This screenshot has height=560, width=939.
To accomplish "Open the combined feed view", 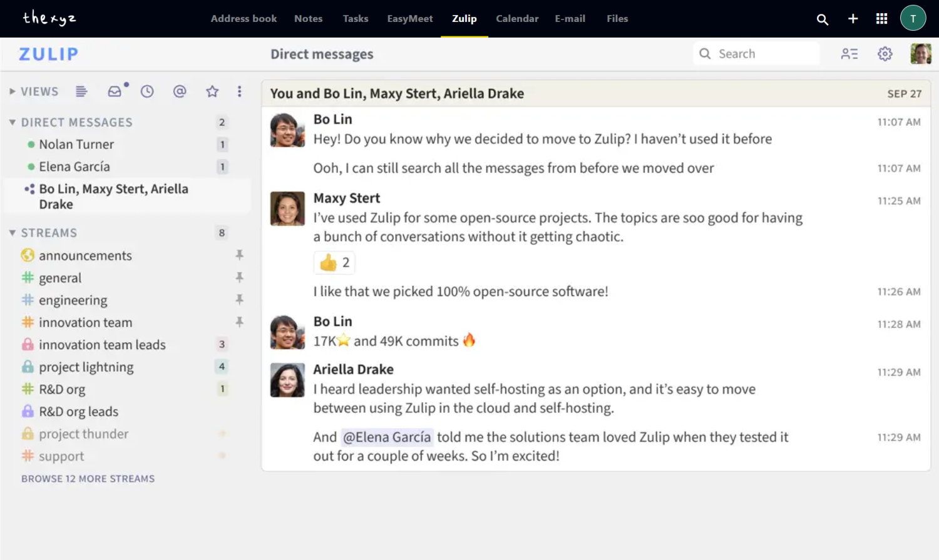I will coord(81,91).
